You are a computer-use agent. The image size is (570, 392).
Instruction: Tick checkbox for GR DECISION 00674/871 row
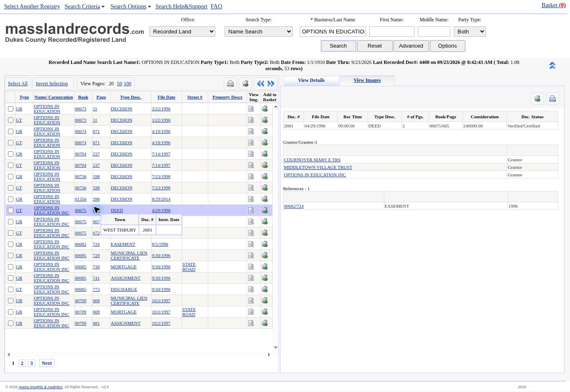click(x=11, y=131)
